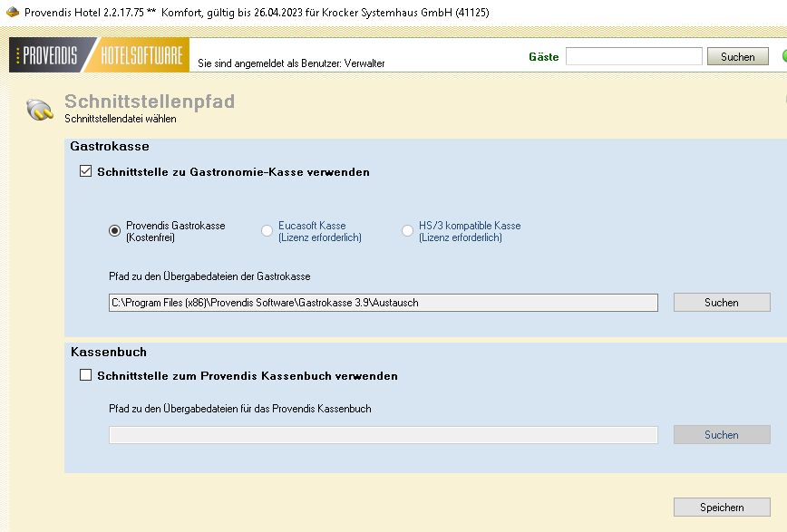Disable the Gastronomie-Kasse interface checkbox

point(86,171)
